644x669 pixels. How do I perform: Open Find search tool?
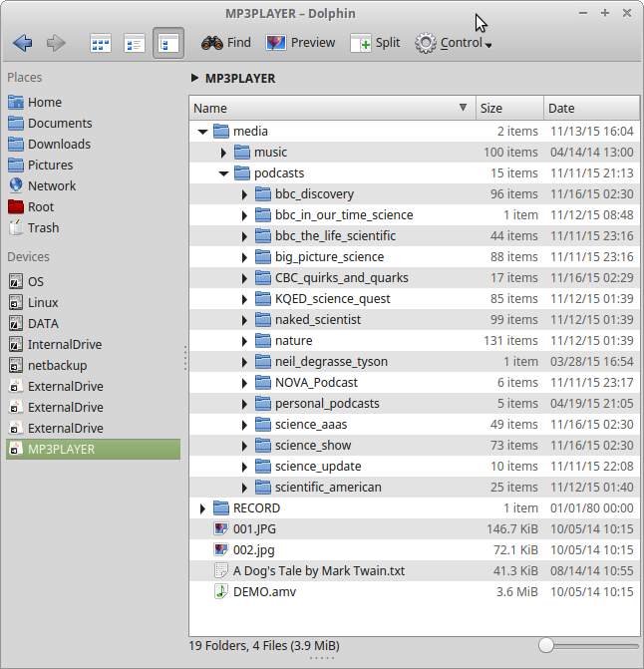pos(226,43)
